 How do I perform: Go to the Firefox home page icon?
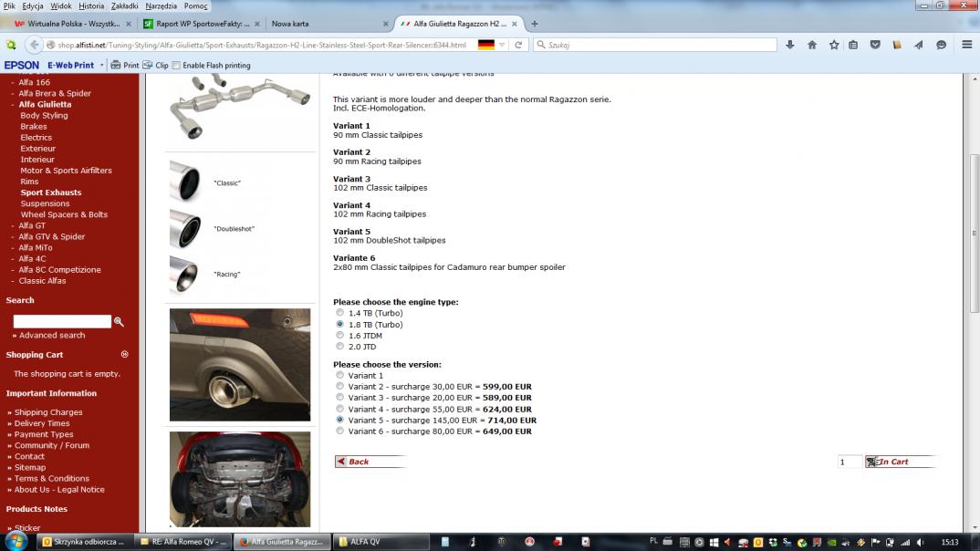(x=812, y=45)
